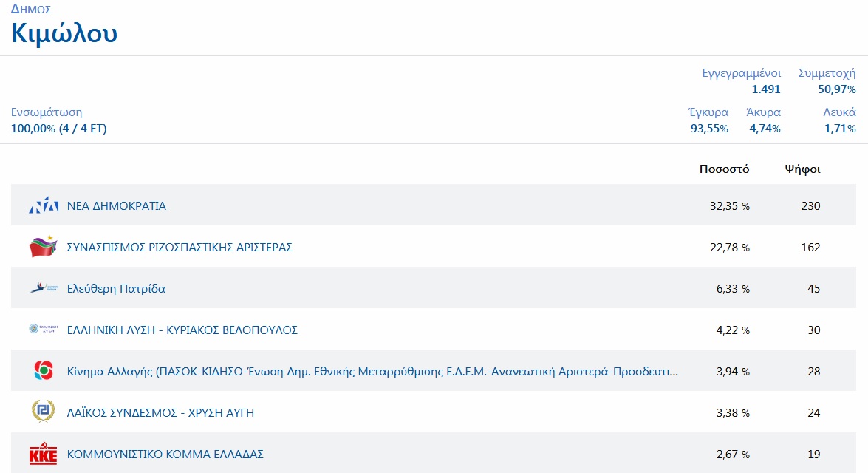Click the red ΚΚΕ party logo

tap(43, 454)
